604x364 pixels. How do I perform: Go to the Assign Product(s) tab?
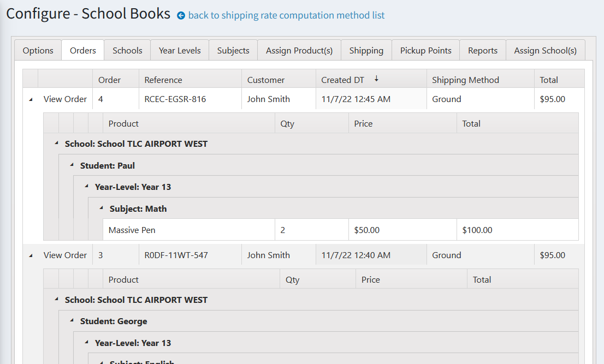pos(299,50)
